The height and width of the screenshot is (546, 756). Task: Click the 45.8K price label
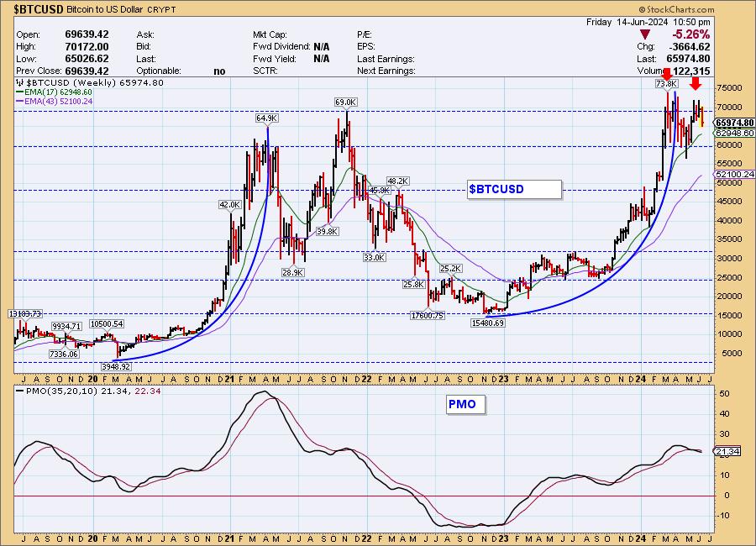(380, 191)
